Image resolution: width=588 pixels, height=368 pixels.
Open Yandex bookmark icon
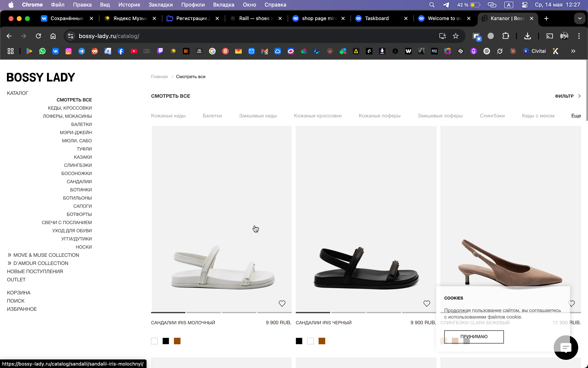(225, 51)
